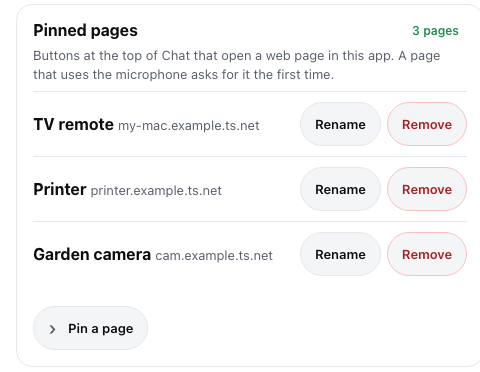Select the Printer page name
The width and height of the screenshot is (480, 372).
(60, 189)
